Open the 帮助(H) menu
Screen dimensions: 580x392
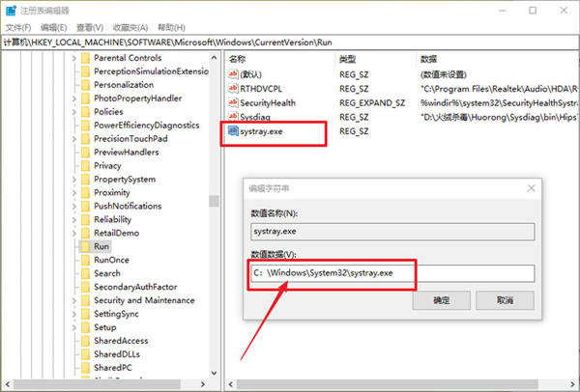171,28
